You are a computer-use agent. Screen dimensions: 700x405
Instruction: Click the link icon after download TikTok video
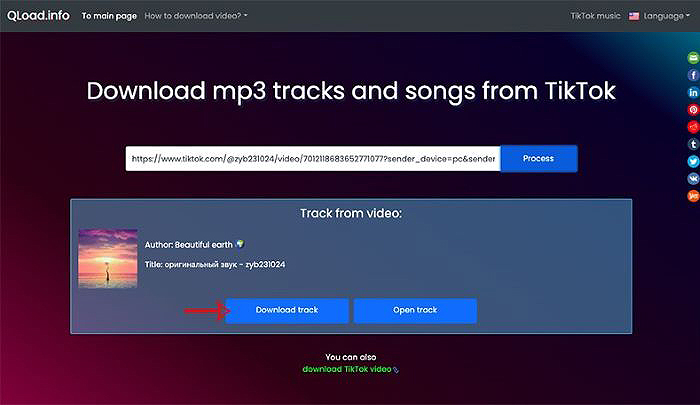point(396,370)
